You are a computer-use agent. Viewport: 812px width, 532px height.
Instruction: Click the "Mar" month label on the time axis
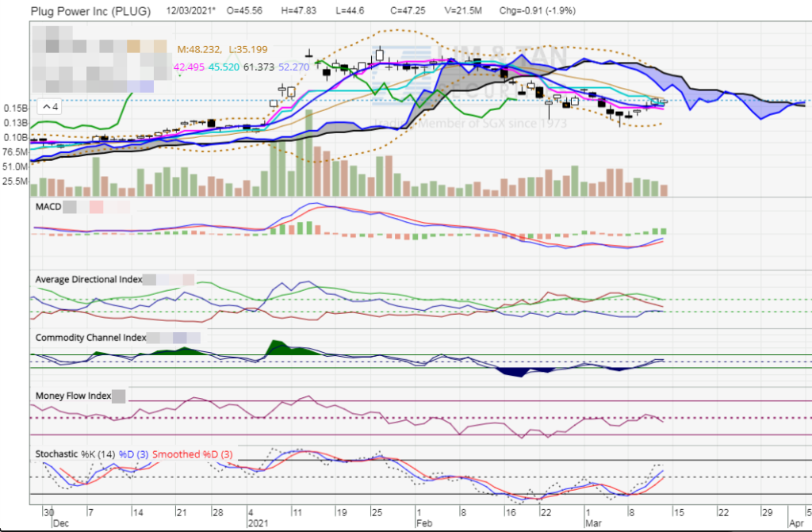(593, 523)
